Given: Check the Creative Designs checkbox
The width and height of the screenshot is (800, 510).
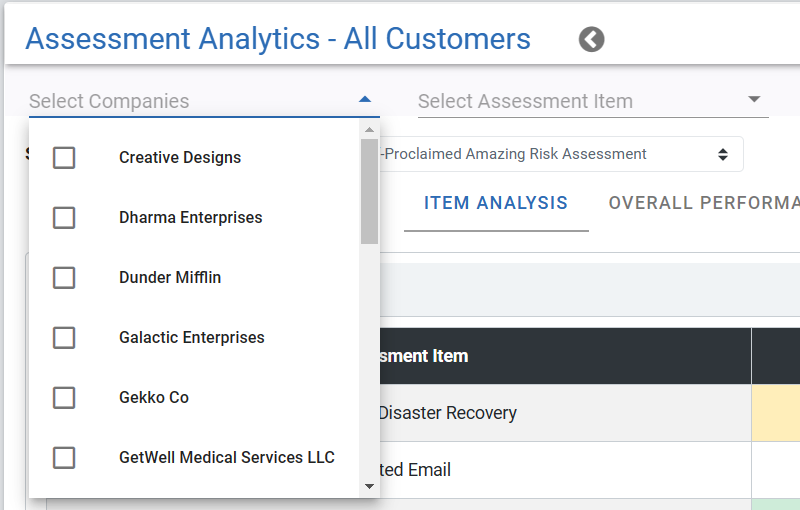Looking at the screenshot, I should tap(64, 158).
